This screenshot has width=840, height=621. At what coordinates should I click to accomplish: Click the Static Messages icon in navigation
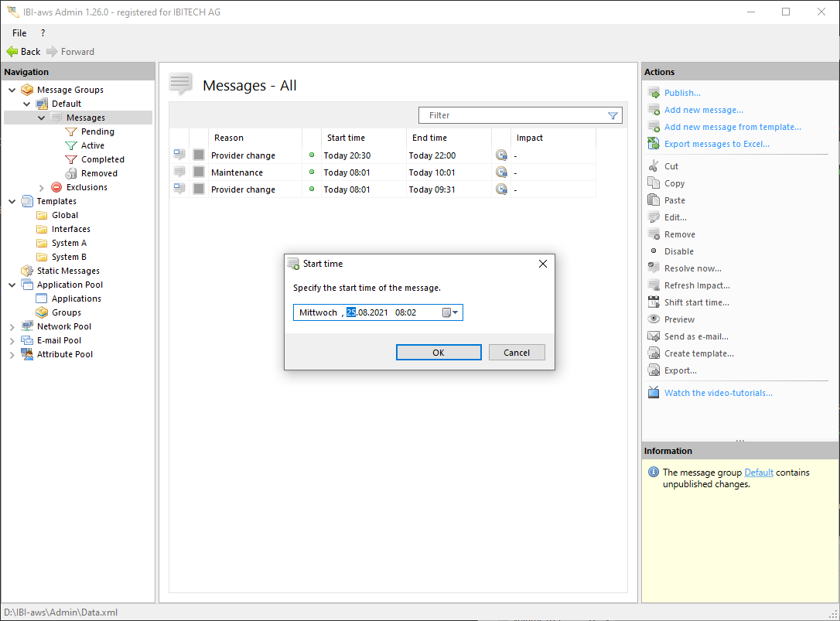point(27,271)
